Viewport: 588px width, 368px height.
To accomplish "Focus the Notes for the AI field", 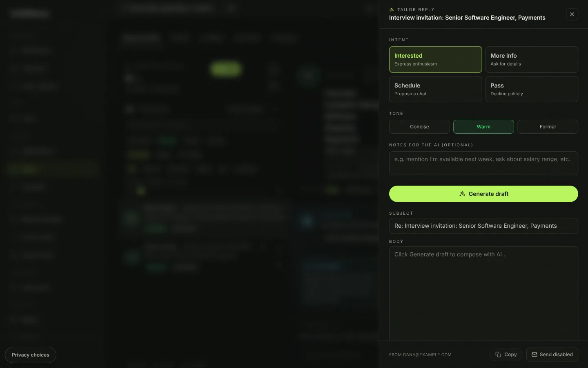I will tap(483, 163).
